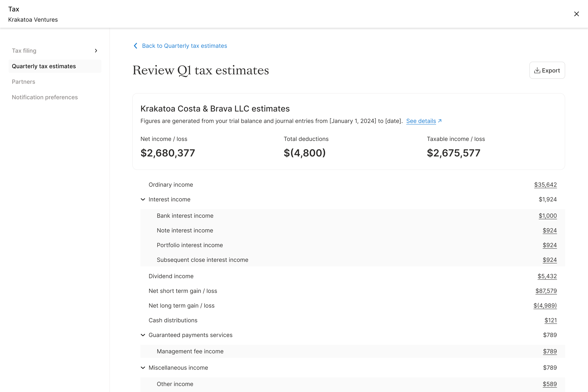Viewport: 588px width, 392px height.
Task: Collapse Guaranteed payments services section
Action: click(x=143, y=335)
